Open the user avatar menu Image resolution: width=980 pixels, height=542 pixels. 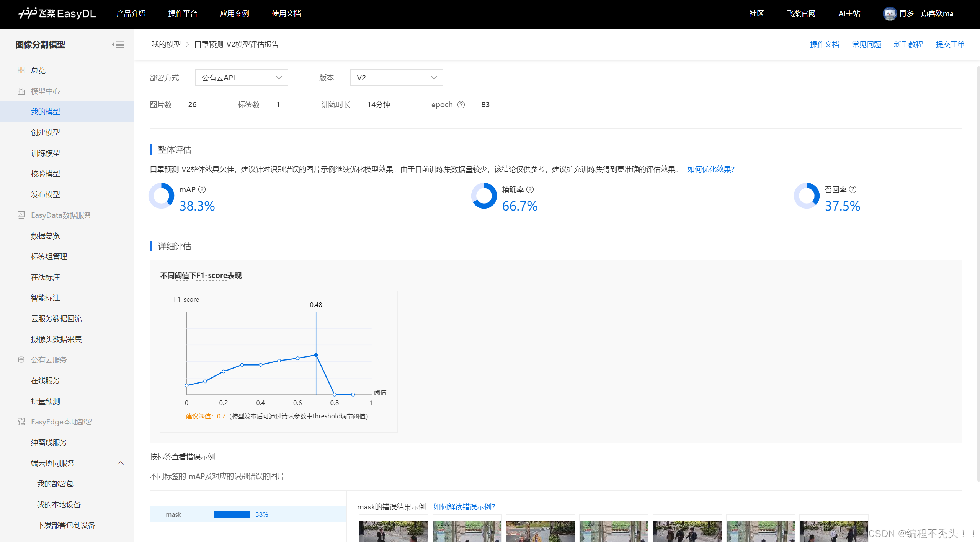[890, 13]
